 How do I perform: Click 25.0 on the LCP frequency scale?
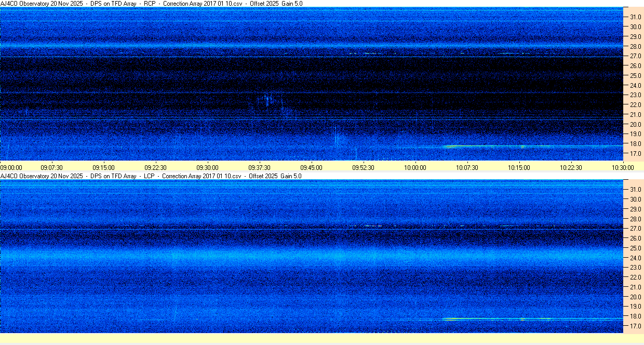635,248
